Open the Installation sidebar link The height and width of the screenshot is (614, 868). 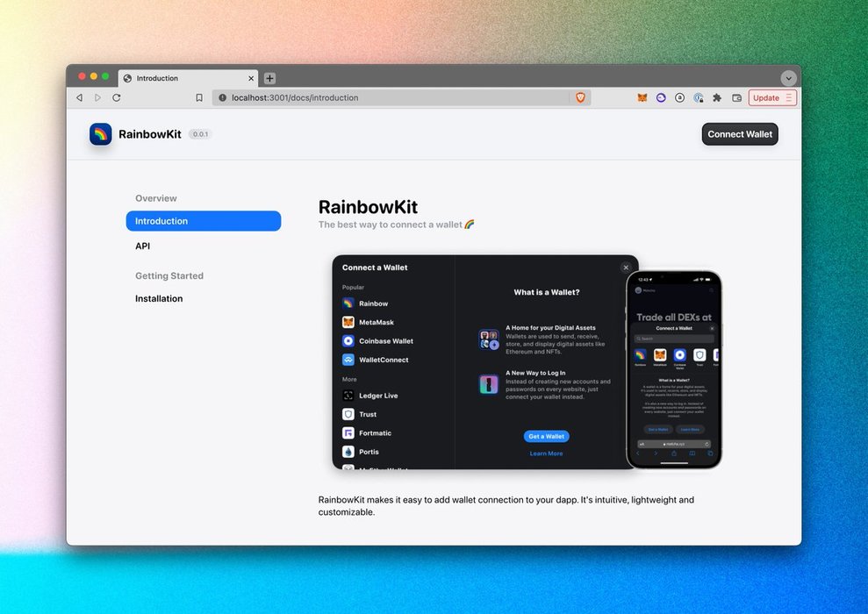click(159, 298)
